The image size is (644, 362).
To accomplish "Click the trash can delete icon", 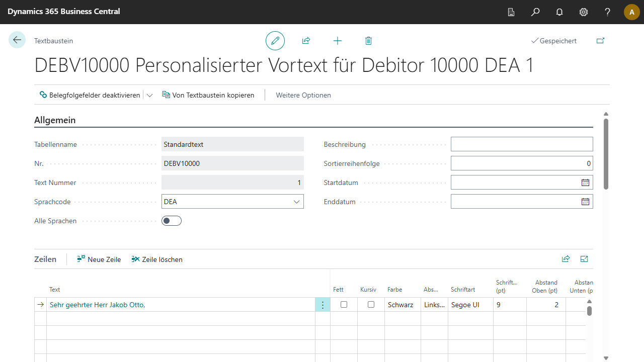I will pyautogui.click(x=368, y=41).
